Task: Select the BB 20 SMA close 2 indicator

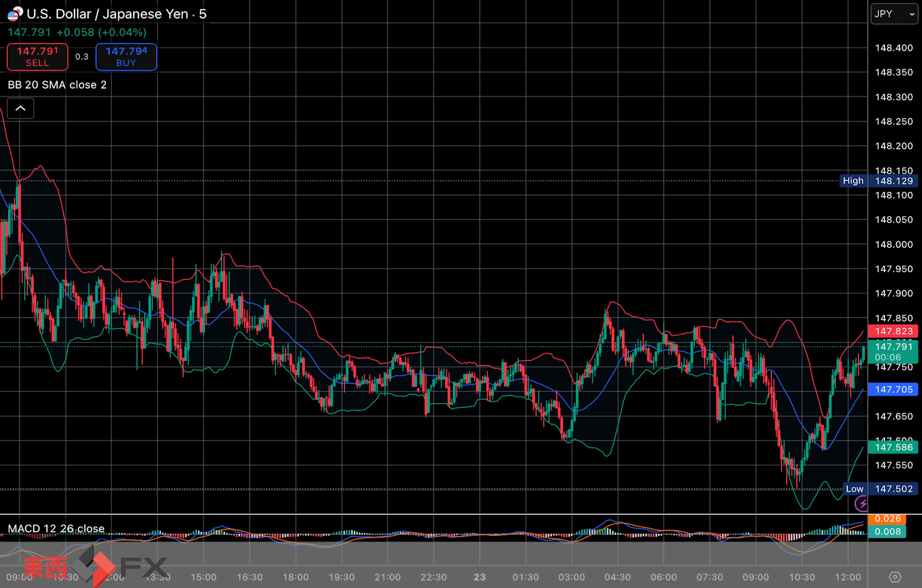Action: (58, 85)
